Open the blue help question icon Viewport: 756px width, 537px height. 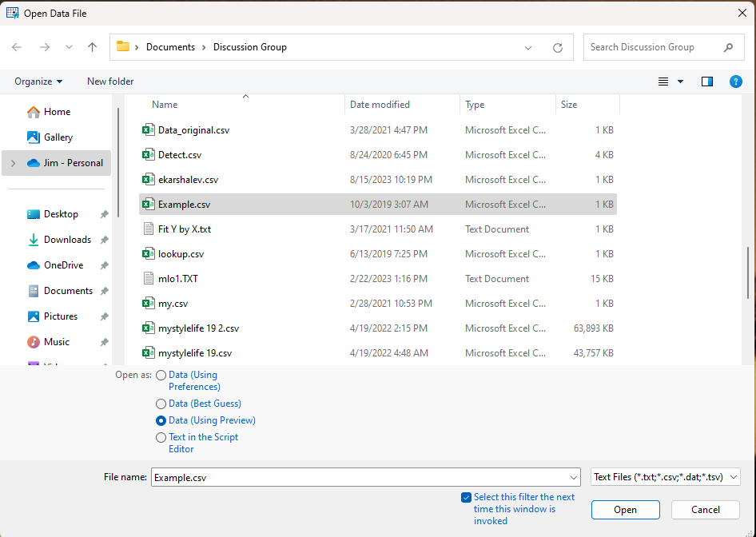point(736,82)
